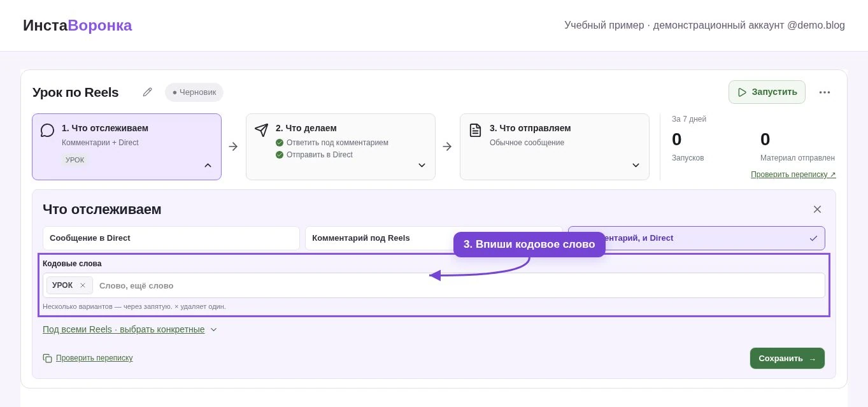Collapse the Что отслеживаем step card
This screenshot has height=407, width=868.
pos(208,166)
